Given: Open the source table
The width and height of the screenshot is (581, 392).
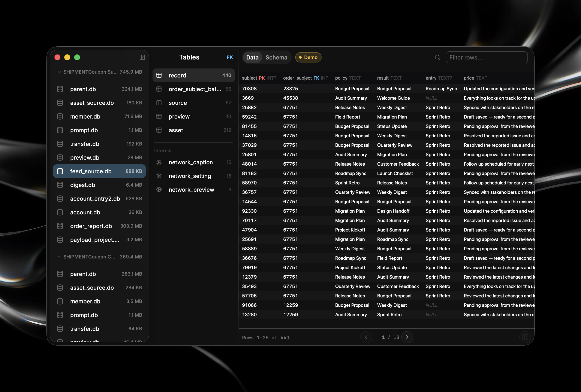Looking at the screenshot, I should point(193,103).
